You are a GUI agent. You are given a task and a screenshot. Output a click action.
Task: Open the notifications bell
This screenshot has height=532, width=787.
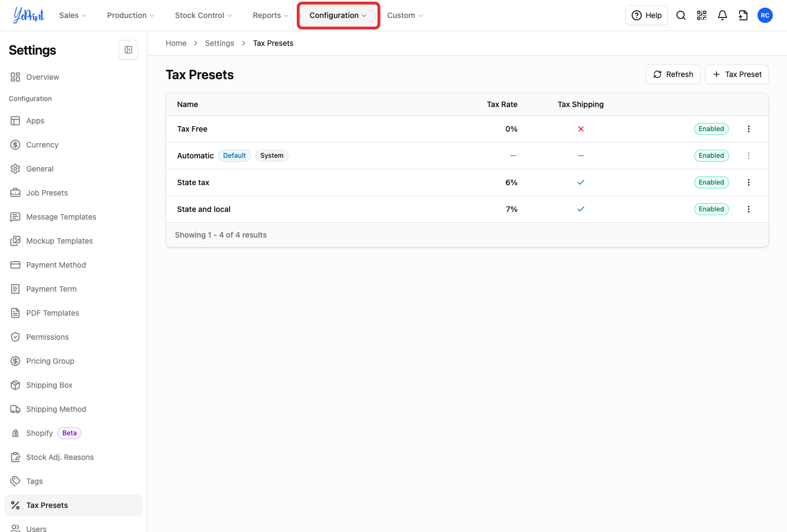coord(723,15)
